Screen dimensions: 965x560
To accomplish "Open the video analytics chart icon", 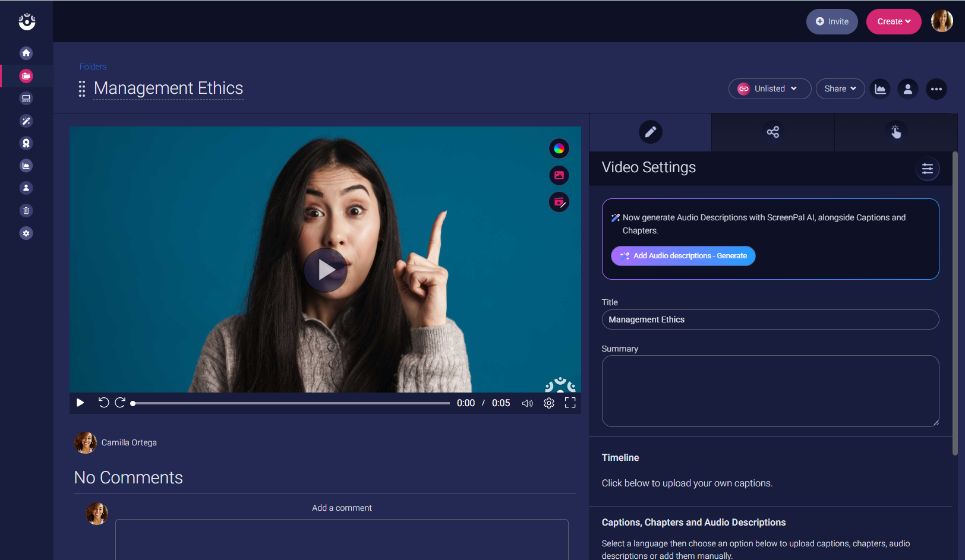I will coord(880,89).
